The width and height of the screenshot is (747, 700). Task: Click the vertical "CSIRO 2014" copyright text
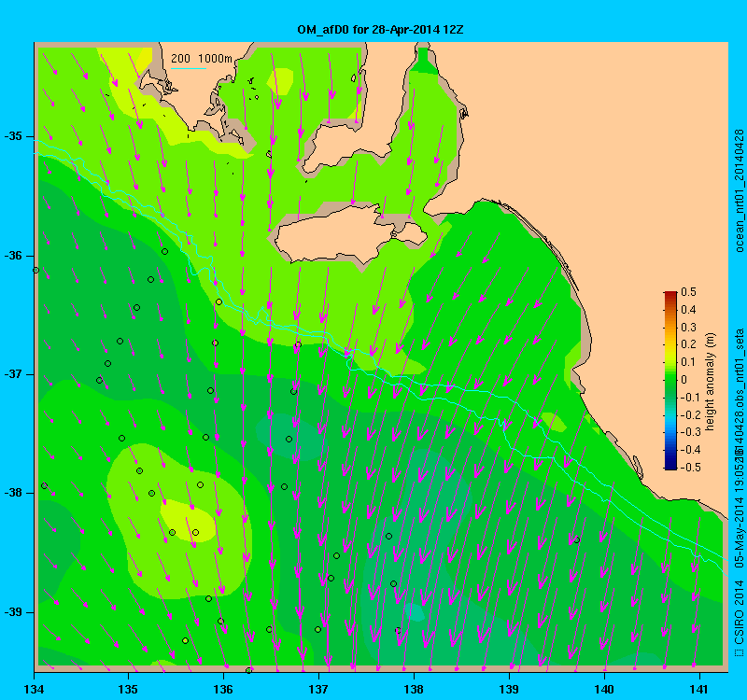click(739, 611)
